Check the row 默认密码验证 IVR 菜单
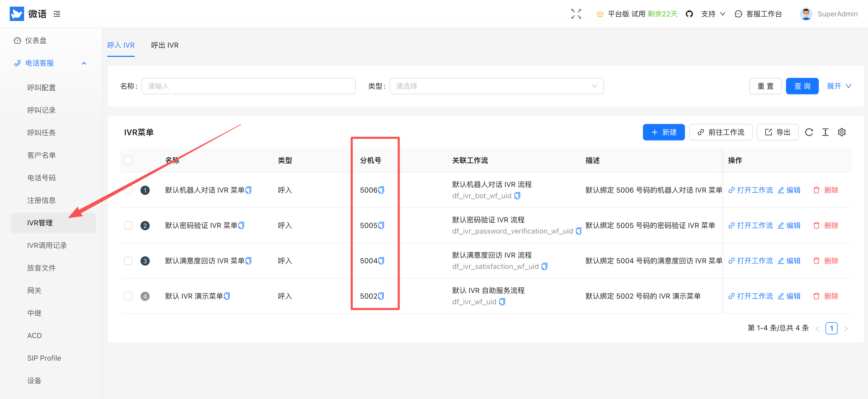868x399 pixels. pyautogui.click(x=128, y=226)
